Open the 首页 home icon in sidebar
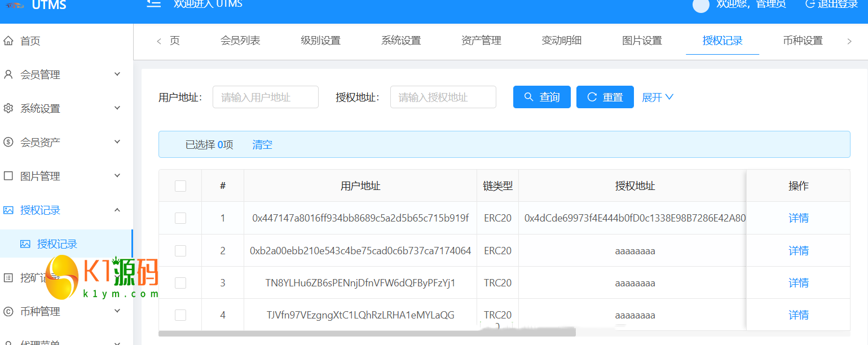The width and height of the screenshot is (868, 345). tap(8, 41)
